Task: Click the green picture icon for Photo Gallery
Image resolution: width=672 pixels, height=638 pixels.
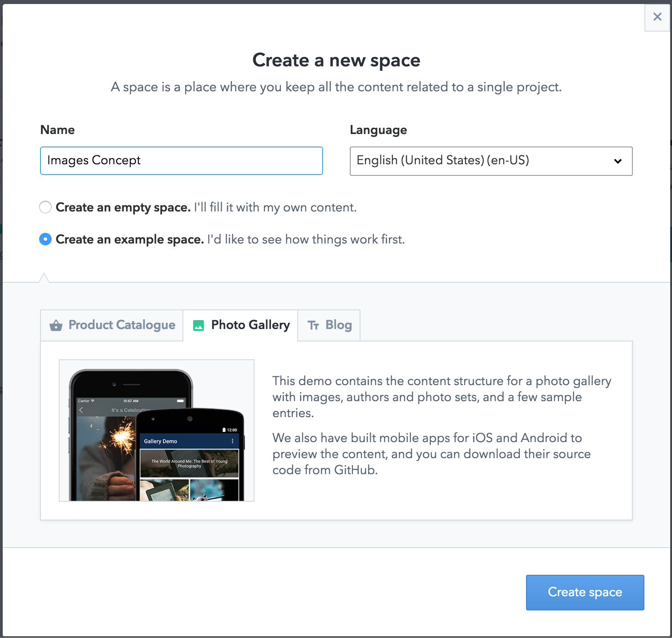Action: click(x=198, y=326)
